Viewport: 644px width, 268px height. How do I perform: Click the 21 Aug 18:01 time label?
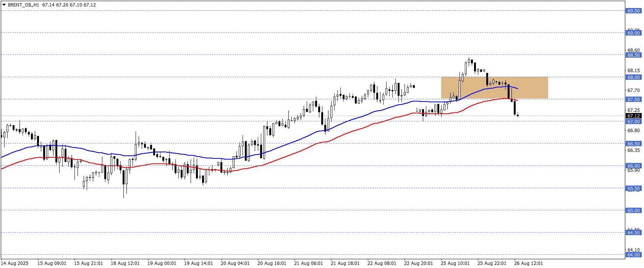[345, 263]
